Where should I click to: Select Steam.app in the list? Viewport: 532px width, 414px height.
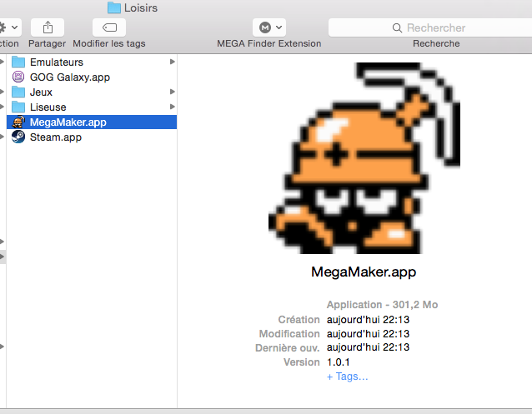(x=92, y=137)
